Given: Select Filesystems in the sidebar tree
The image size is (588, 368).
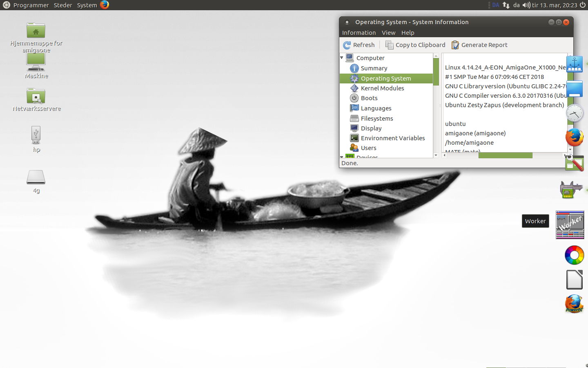Looking at the screenshot, I should 376,119.
